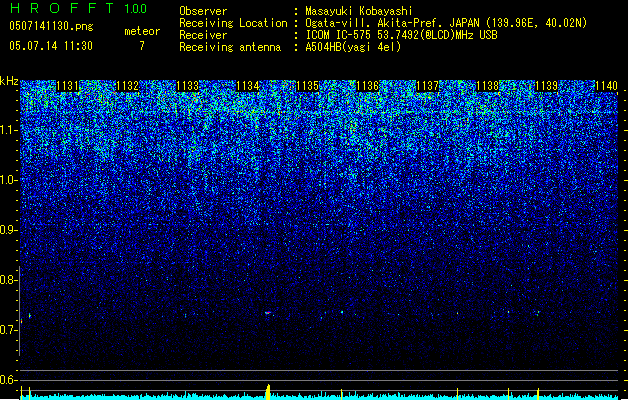This screenshot has width=629, height=400.
Task: Click the 'Receiving Location' label
Action: 233,23
